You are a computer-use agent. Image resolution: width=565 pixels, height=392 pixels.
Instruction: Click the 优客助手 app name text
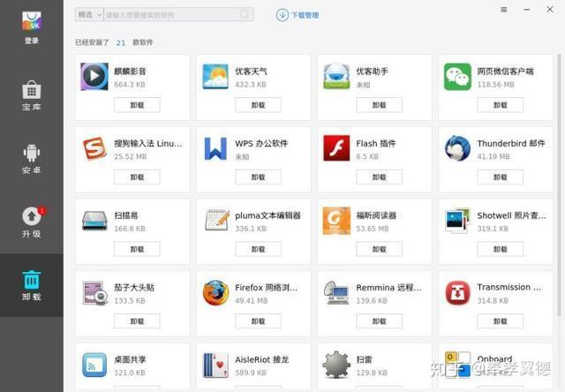click(x=372, y=72)
